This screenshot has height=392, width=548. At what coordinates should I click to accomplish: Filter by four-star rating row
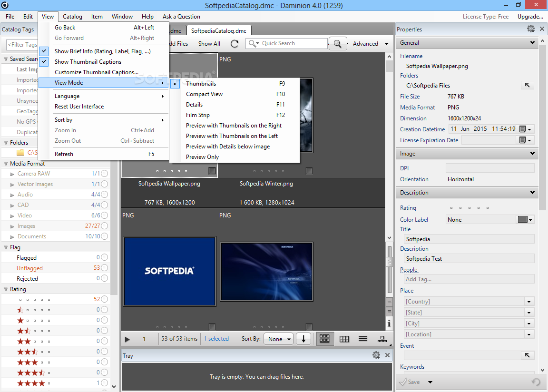tap(56, 383)
